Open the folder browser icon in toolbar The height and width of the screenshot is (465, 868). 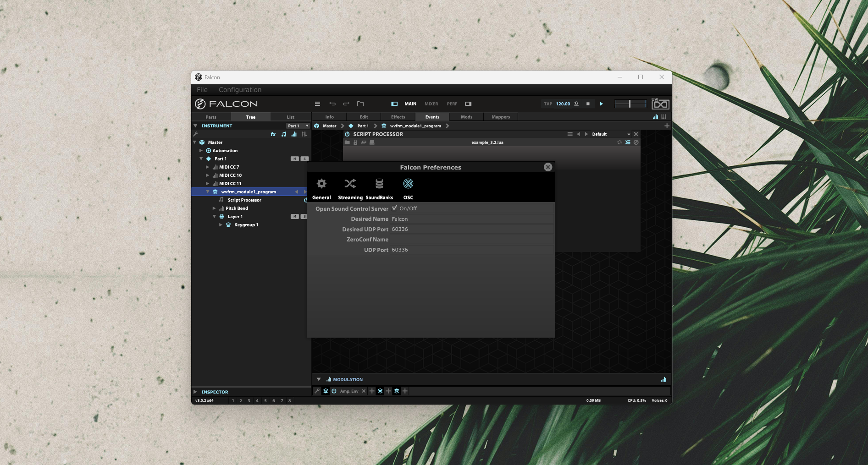coord(360,104)
